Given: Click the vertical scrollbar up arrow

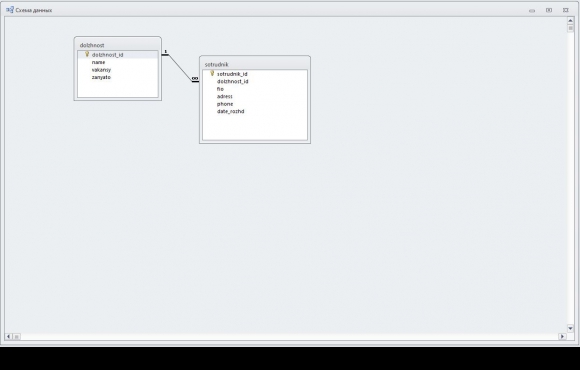Looking at the screenshot, I should pyautogui.click(x=570, y=21).
